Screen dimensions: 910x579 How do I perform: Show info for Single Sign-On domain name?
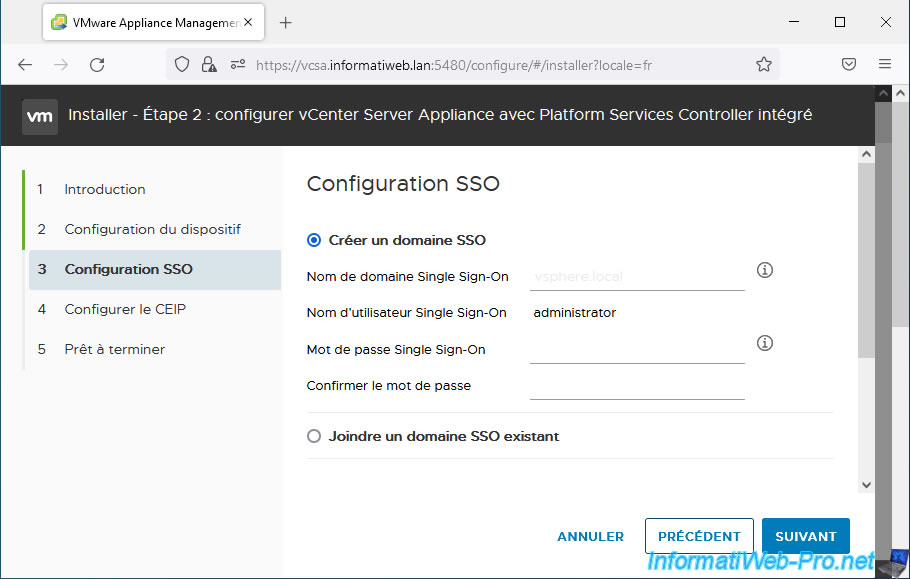coord(765,270)
